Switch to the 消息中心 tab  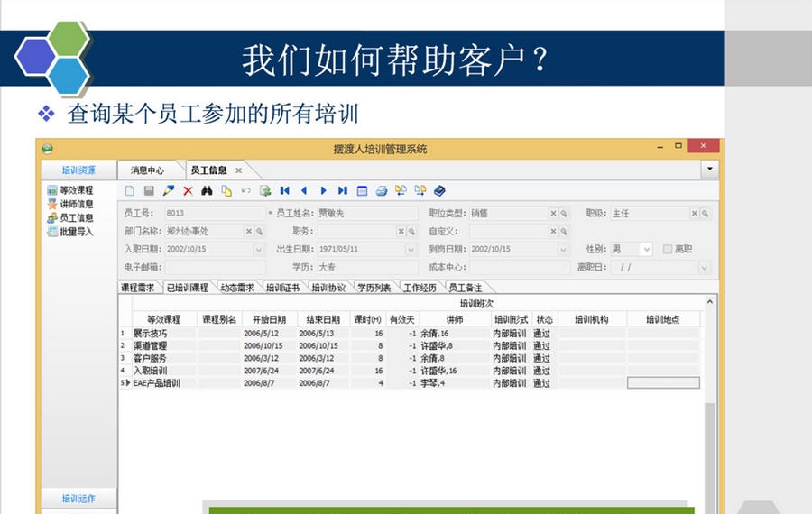pos(147,170)
